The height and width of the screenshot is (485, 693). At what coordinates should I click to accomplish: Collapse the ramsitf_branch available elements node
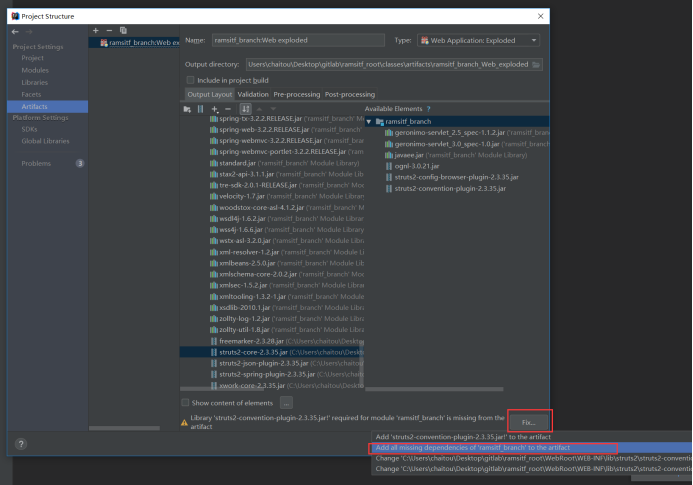369,122
